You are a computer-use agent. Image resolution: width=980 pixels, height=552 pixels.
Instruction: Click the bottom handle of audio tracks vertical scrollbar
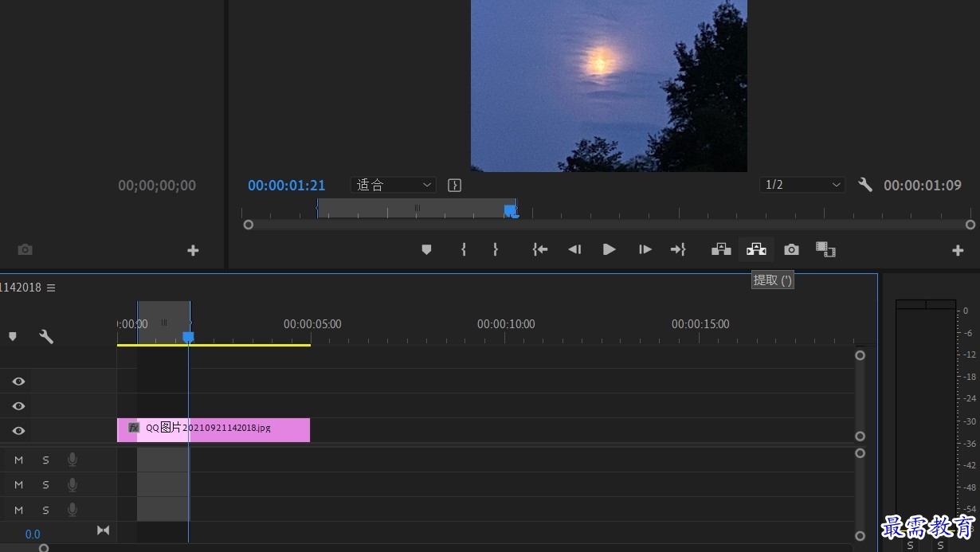point(860,536)
